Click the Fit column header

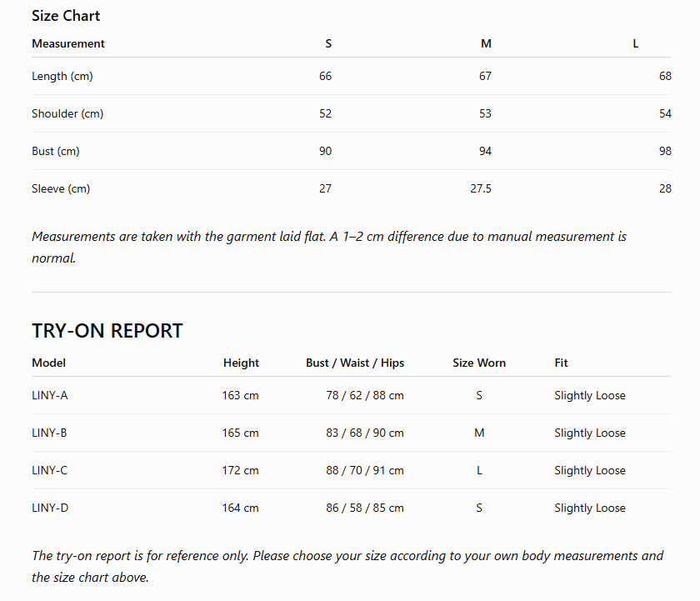pos(561,363)
